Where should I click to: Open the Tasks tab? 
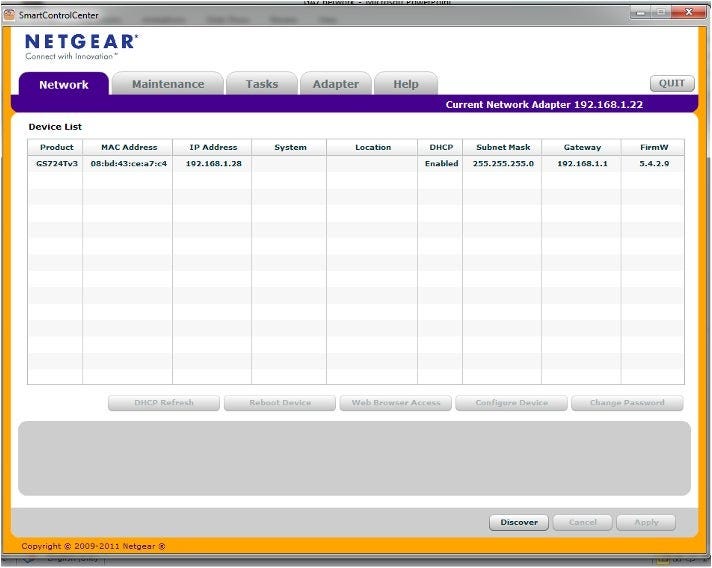pos(262,85)
